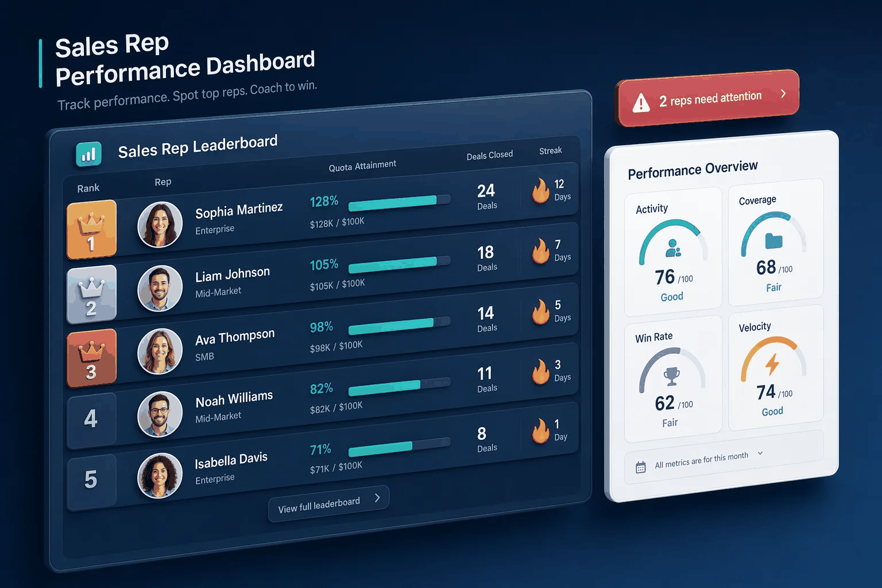The height and width of the screenshot is (588, 882).
Task: Click the View full leaderboard button
Action: tap(328, 504)
